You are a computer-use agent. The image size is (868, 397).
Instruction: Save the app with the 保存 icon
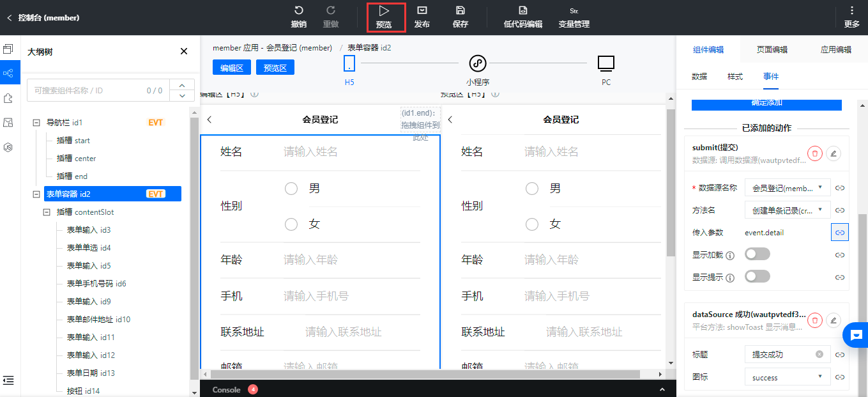click(x=460, y=10)
